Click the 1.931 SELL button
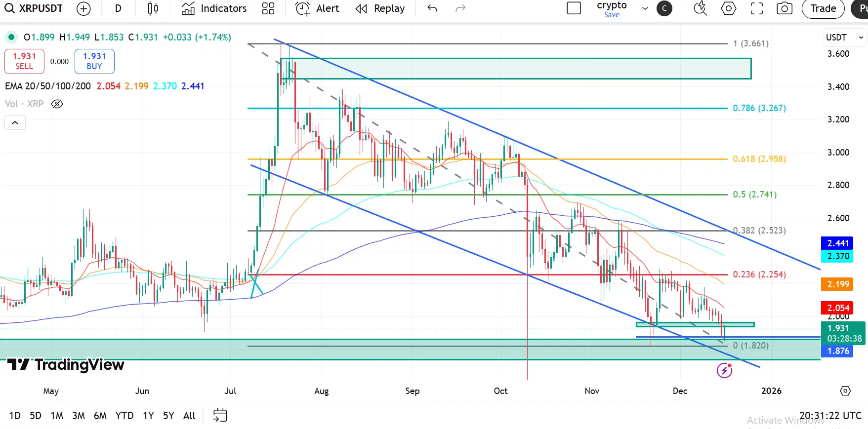 coord(24,61)
